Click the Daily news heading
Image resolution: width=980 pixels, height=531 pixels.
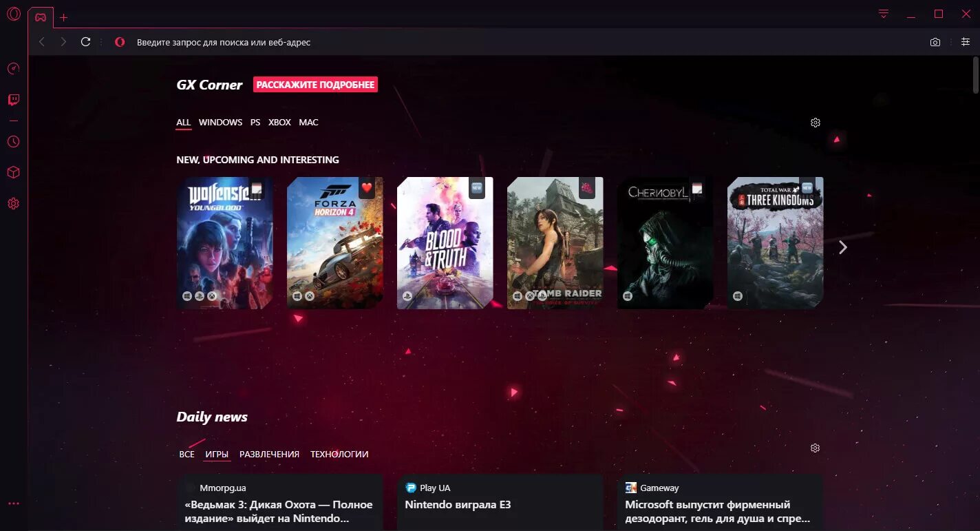pyautogui.click(x=212, y=417)
